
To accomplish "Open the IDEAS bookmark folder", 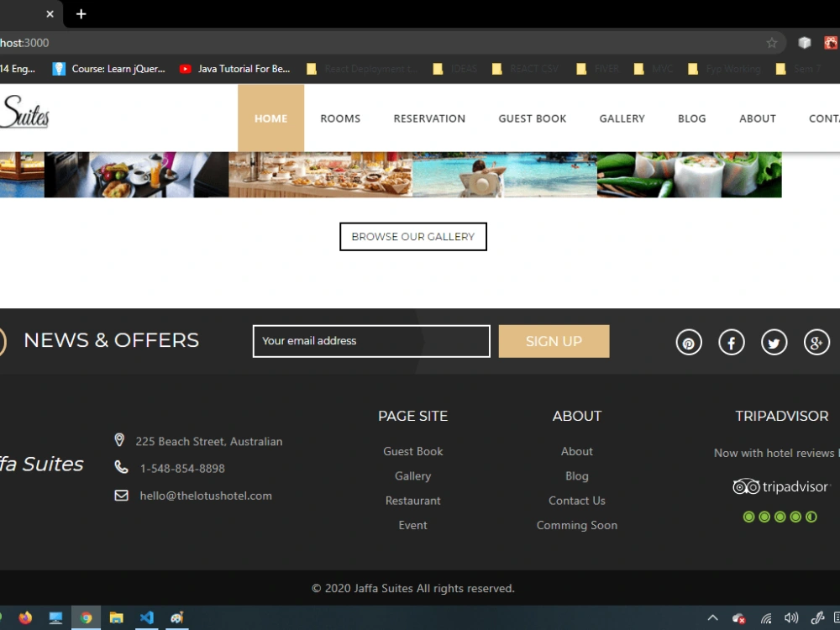I will point(454,69).
